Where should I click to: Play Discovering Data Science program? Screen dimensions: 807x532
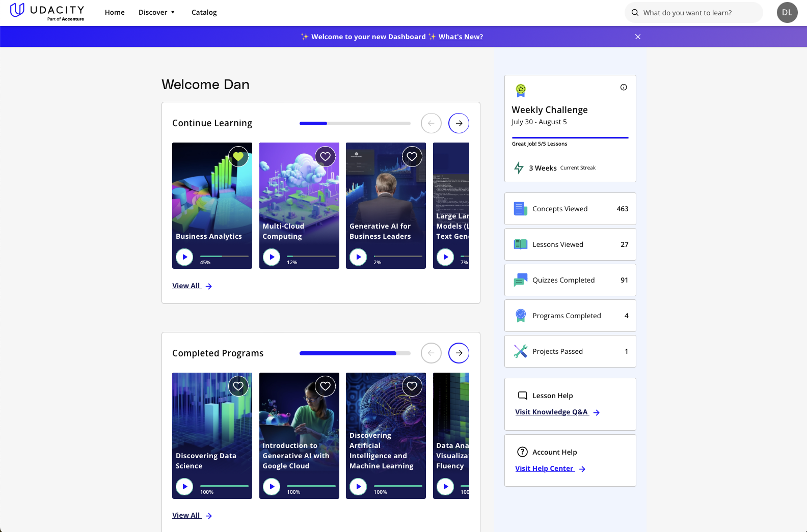[x=184, y=487]
